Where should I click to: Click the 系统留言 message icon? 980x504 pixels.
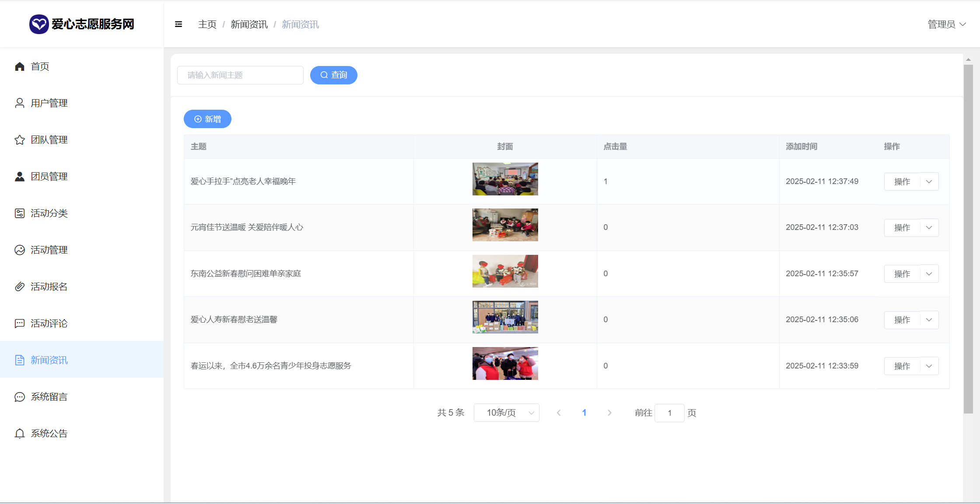click(20, 397)
